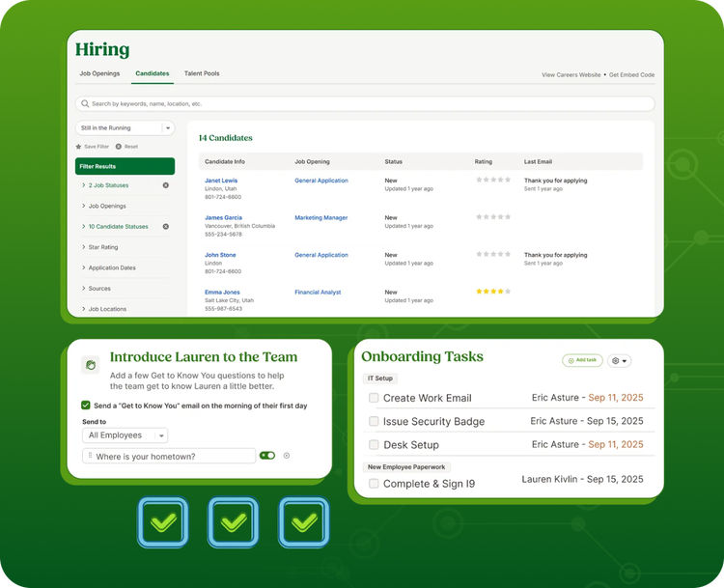This screenshot has width=724, height=588.
Task: Set Emma Jones rating to five stars
Action: click(x=508, y=291)
